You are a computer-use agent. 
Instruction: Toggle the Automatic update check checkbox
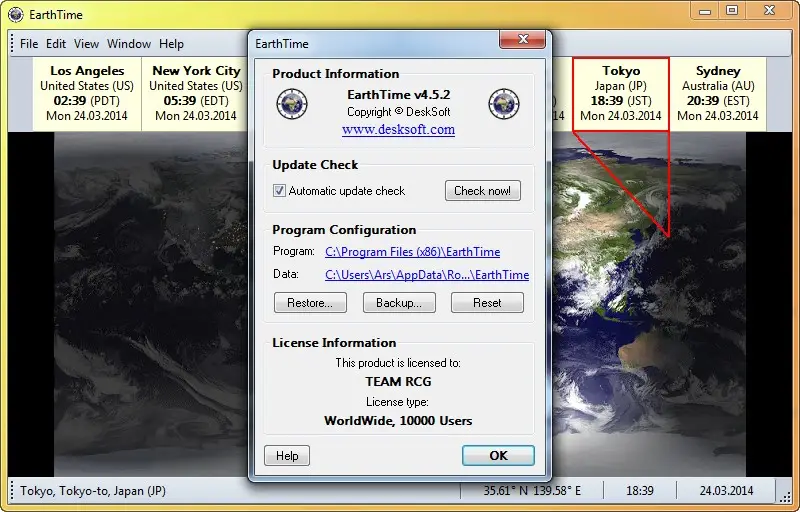279,191
